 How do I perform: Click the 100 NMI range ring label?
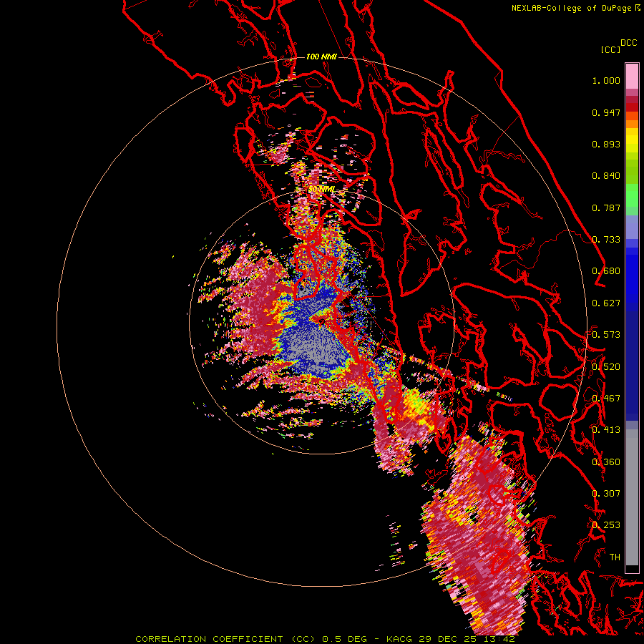pos(321,57)
